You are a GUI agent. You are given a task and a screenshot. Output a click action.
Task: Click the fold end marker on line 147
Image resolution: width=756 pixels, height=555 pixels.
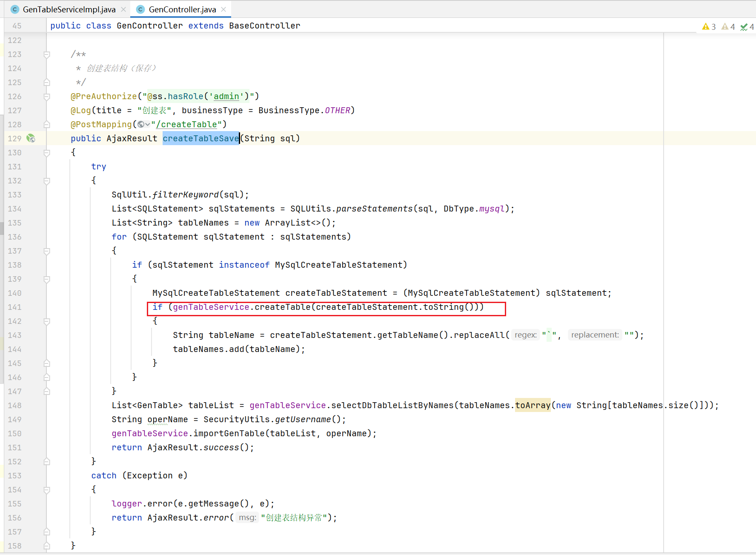(47, 392)
